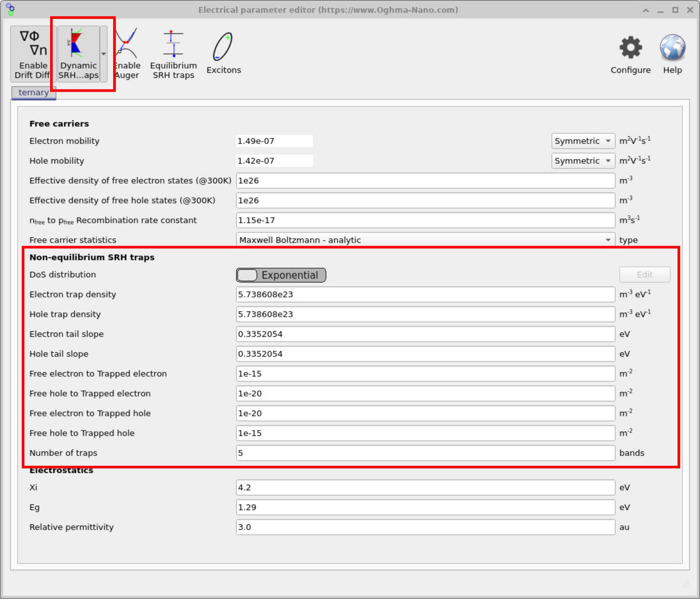Open Hole mobility Symmetric dropdown

pyautogui.click(x=583, y=161)
